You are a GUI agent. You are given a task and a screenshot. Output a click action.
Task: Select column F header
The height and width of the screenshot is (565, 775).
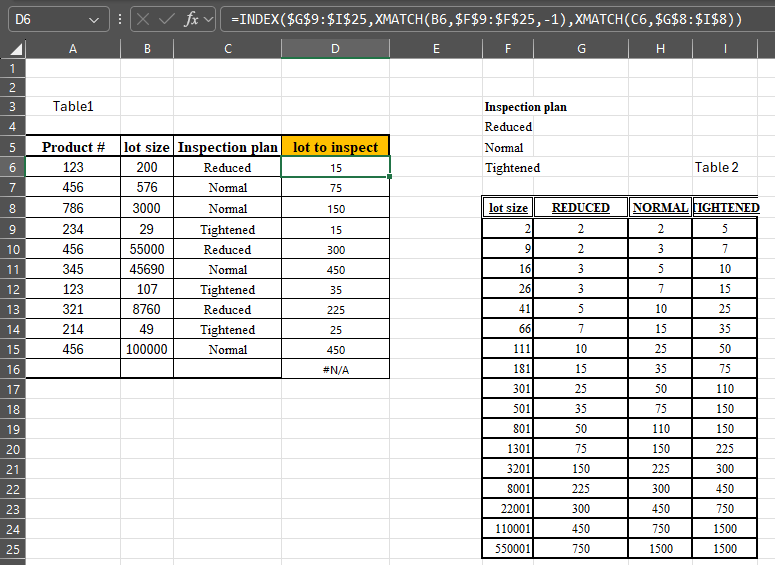click(x=508, y=49)
